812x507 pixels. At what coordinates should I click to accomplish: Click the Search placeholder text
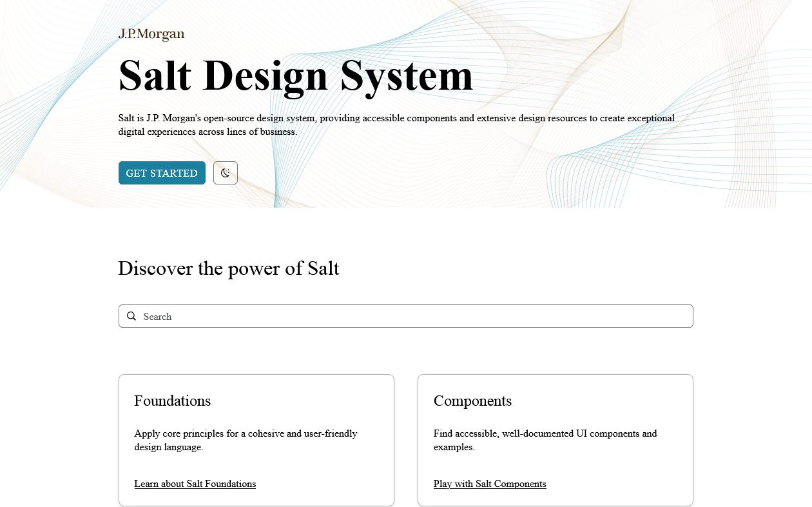157,317
